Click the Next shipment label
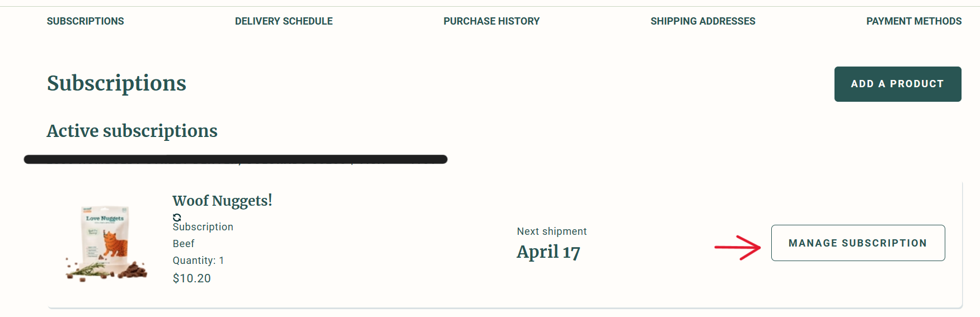Screen dimensions: 980x317 coord(551,231)
